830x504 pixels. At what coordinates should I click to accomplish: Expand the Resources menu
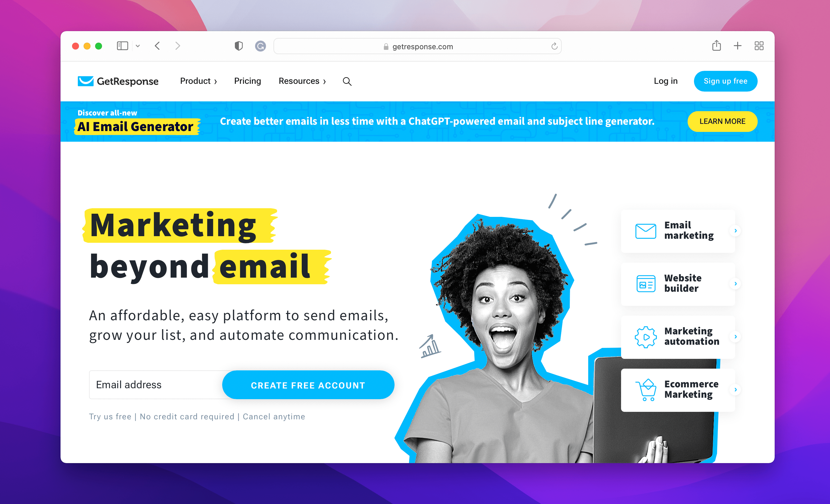pyautogui.click(x=302, y=81)
